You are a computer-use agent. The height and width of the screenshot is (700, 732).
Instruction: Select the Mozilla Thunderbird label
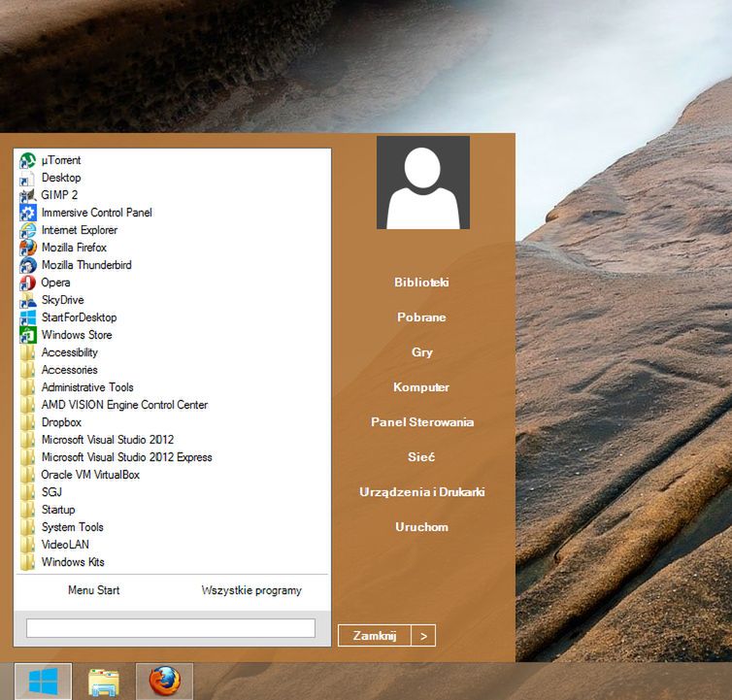pyautogui.click(x=86, y=265)
